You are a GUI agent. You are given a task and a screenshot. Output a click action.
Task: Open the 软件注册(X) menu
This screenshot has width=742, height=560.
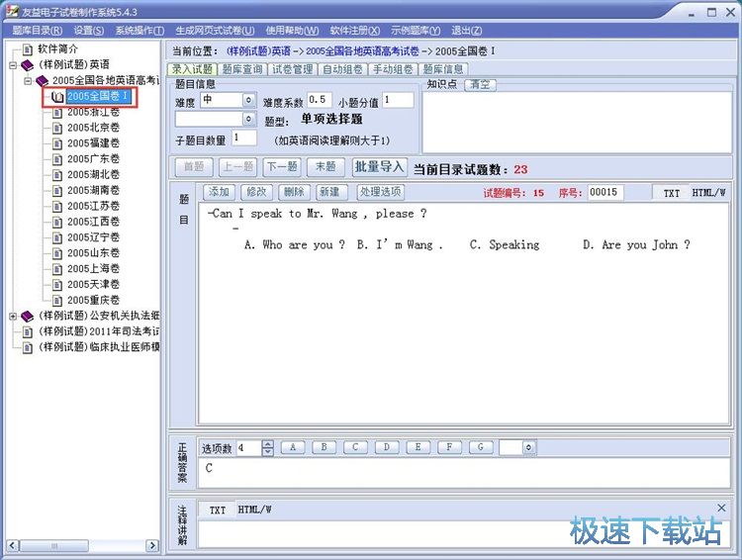point(354,31)
